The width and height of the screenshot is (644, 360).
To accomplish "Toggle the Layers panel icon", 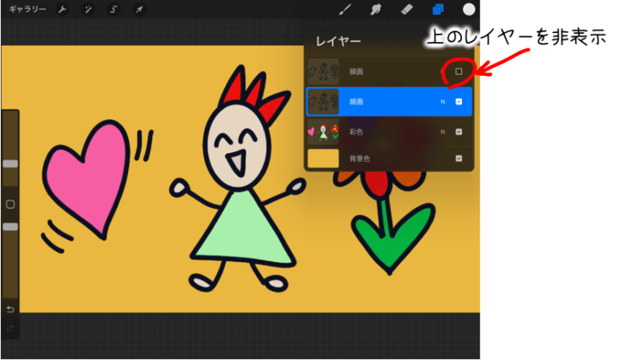I will [438, 9].
